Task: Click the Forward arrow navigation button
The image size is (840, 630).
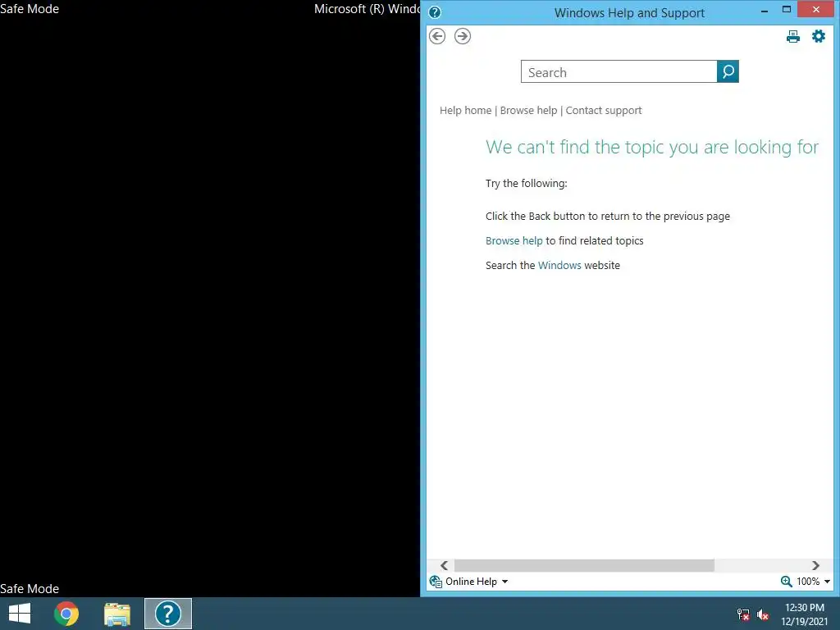Action: pyautogui.click(x=463, y=36)
